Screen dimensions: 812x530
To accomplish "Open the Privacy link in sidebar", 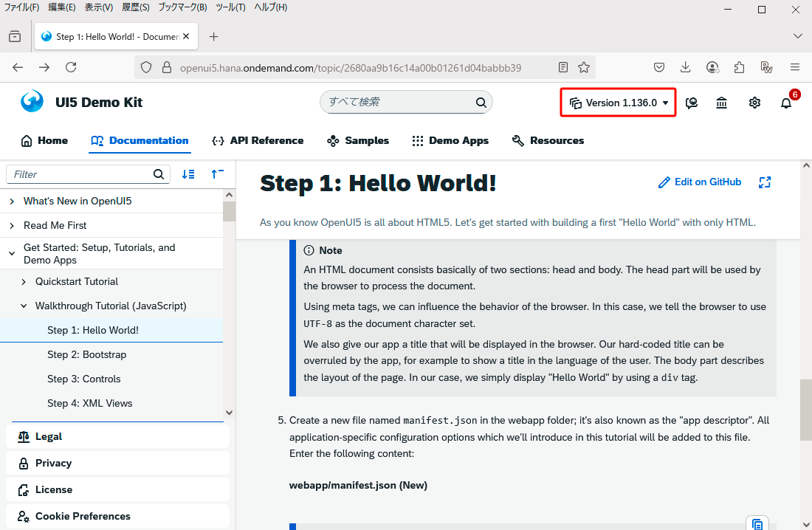I will point(117,463).
